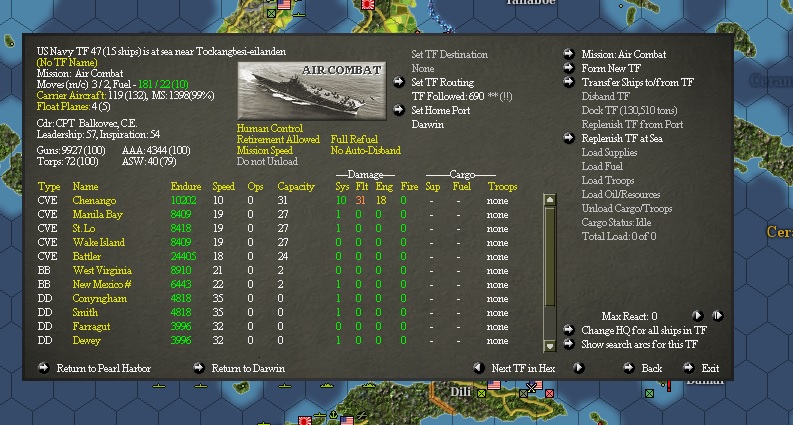The image size is (793, 425).
Task: Click the ship list scrollbar down arrow
Action: pos(549,346)
